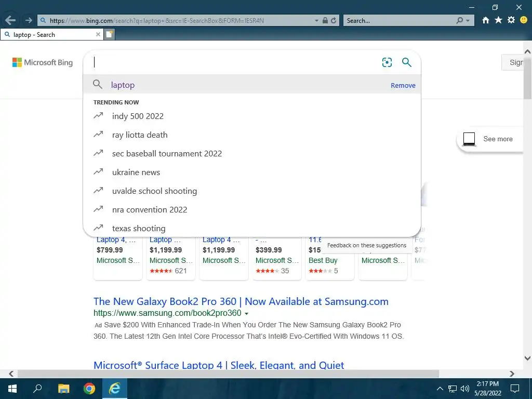The height and width of the screenshot is (399, 532).
Task: Open search provider dropdown arrow next to magnifier
Action: coord(468,21)
